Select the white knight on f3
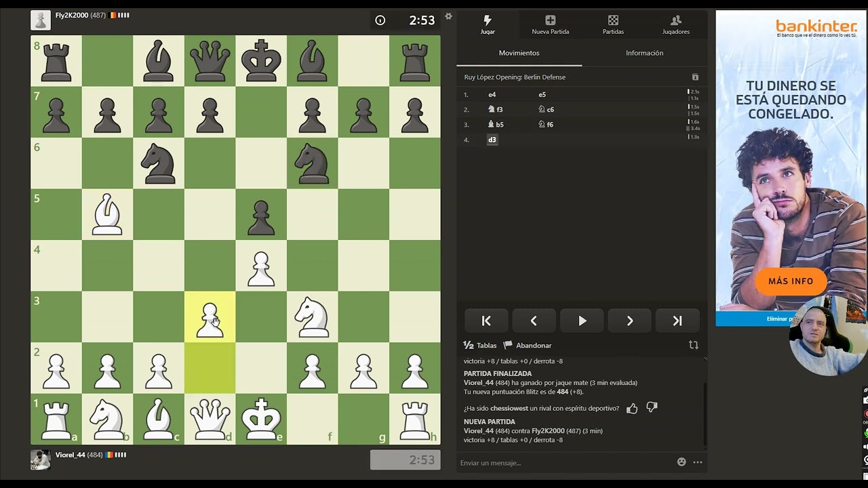Image resolution: width=868 pixels, height=488 pixels. [x=312, y=317]
